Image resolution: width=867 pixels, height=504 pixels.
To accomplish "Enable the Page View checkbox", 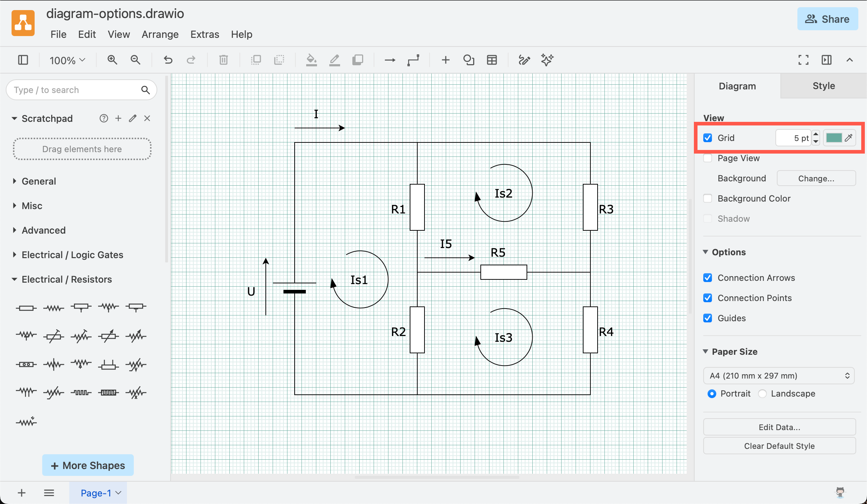I will point(708,158).
